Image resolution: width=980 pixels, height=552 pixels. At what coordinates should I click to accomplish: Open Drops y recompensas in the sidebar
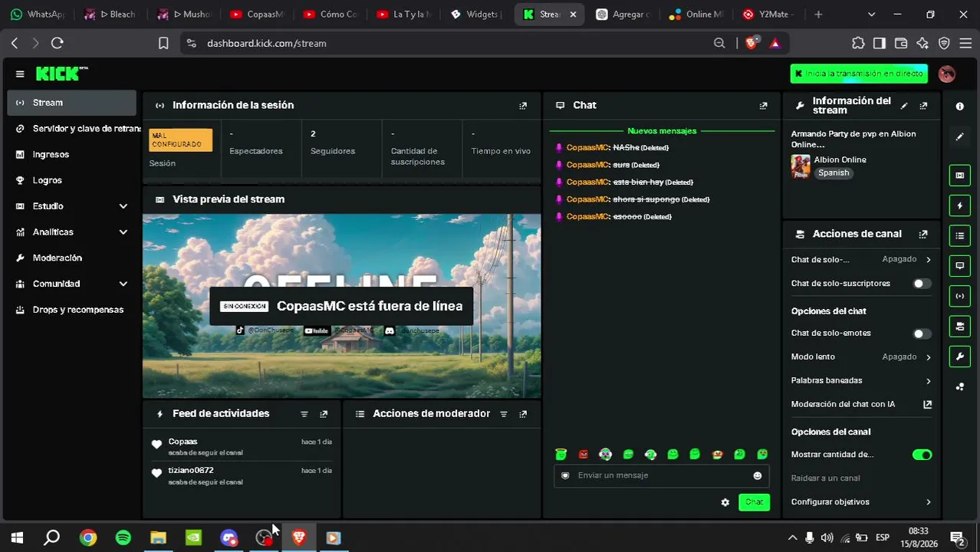tap(72, 310)
